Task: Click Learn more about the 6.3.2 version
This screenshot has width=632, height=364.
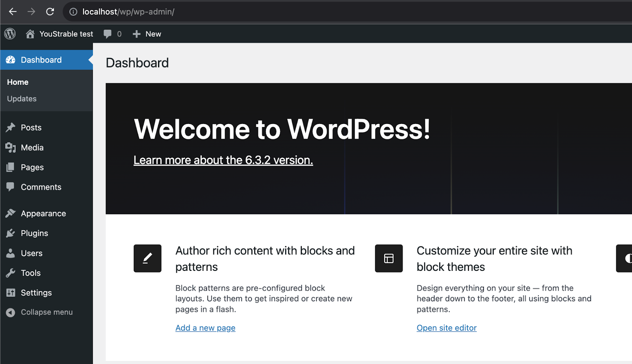Action: coord(223,160)
